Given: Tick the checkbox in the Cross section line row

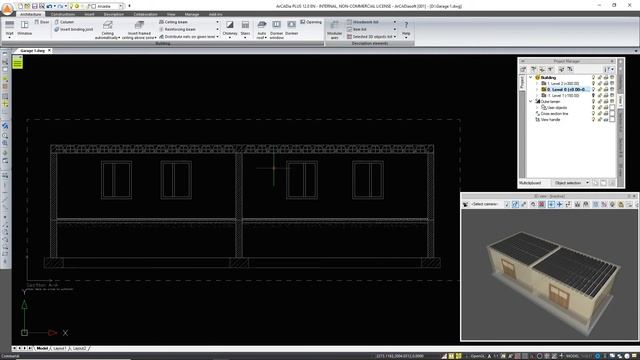Looking at the screenshot, I should tap(612, 114).
